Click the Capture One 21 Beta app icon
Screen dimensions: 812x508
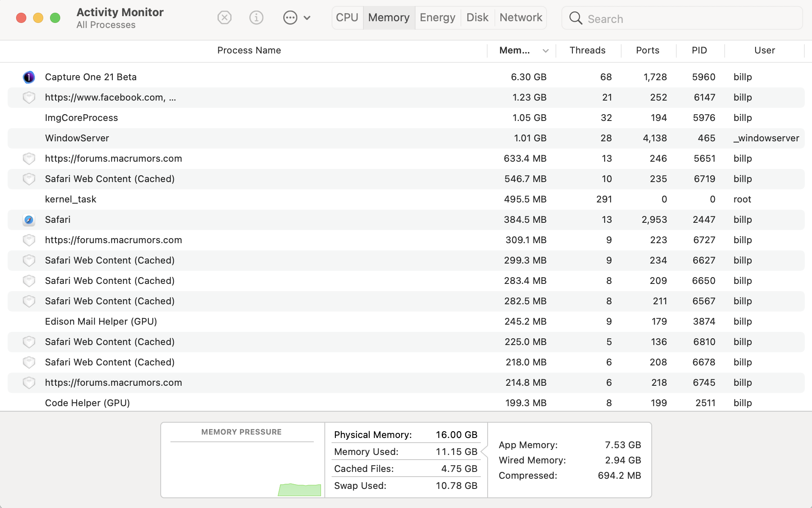click(x=29, y=77)
